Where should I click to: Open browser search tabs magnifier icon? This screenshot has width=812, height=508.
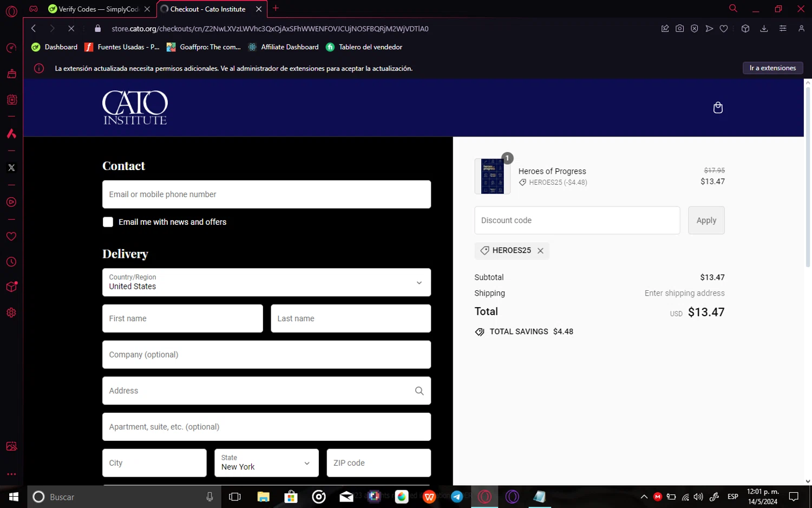733,9
